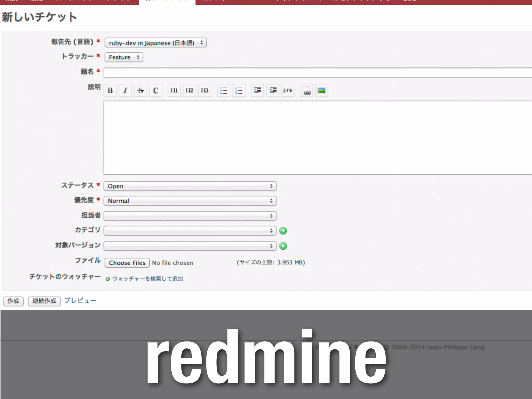532x399 pixels.
Task: Add block quote indent
Action: point(257,90)
